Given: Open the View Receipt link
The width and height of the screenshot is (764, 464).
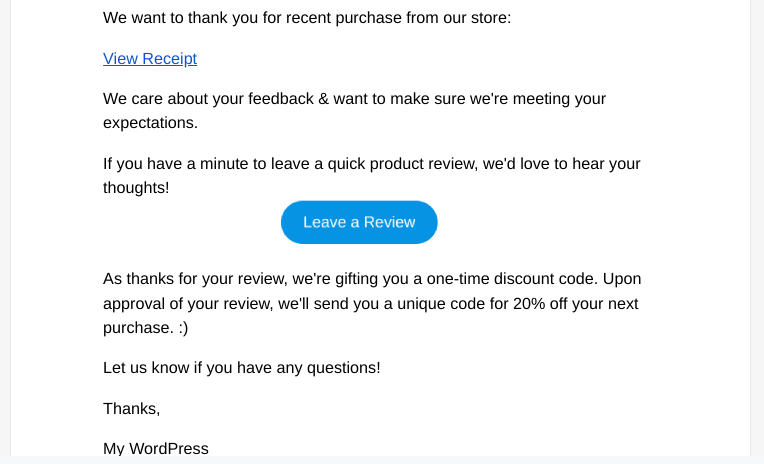Looking at the screenshot, I should coord(150,58).
